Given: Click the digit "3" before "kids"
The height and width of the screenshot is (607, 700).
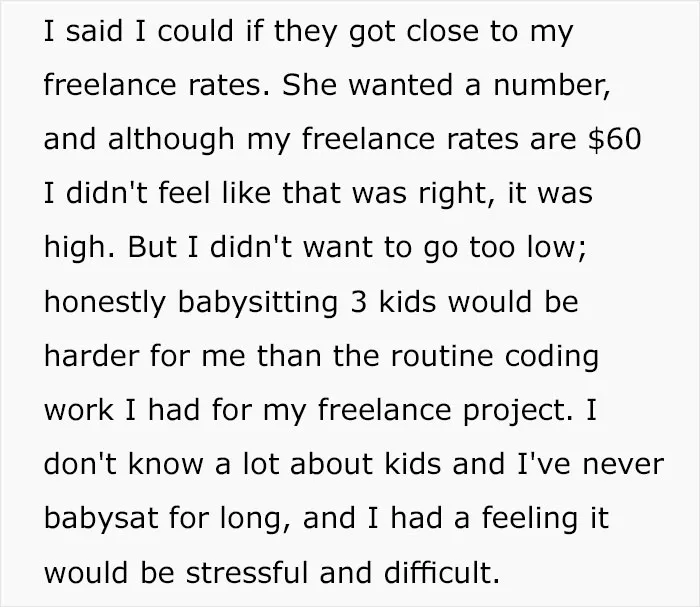Looking at the screenshot, I should pyautogui.click(x=358, y=302).
